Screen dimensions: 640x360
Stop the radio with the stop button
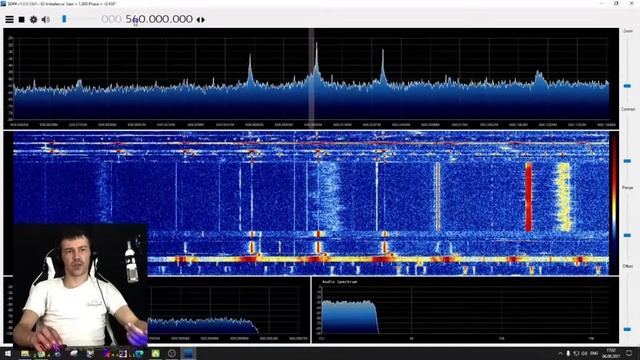[x=22, y=19]
